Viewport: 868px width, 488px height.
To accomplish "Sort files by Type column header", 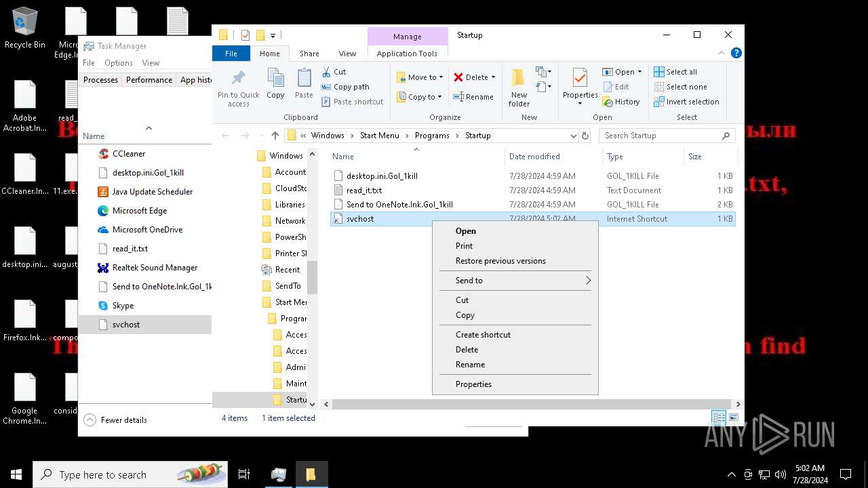I will pyautogui.click(x=644, y=157).
